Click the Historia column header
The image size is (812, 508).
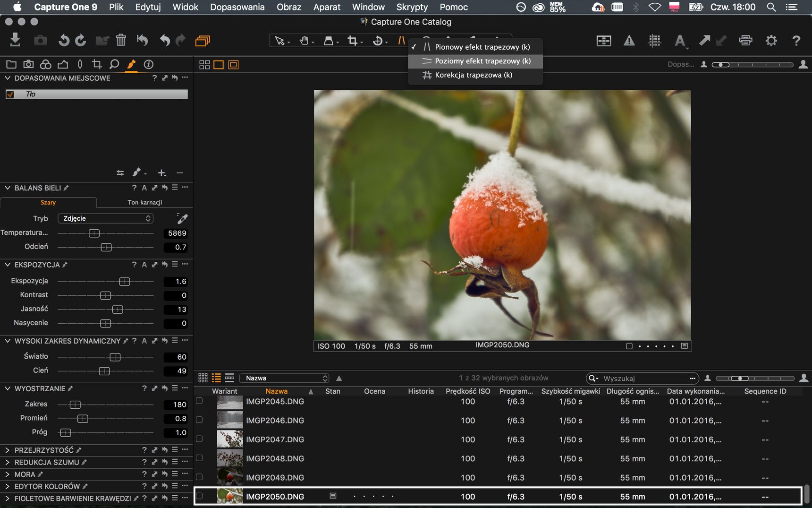[x=421, y=391]
